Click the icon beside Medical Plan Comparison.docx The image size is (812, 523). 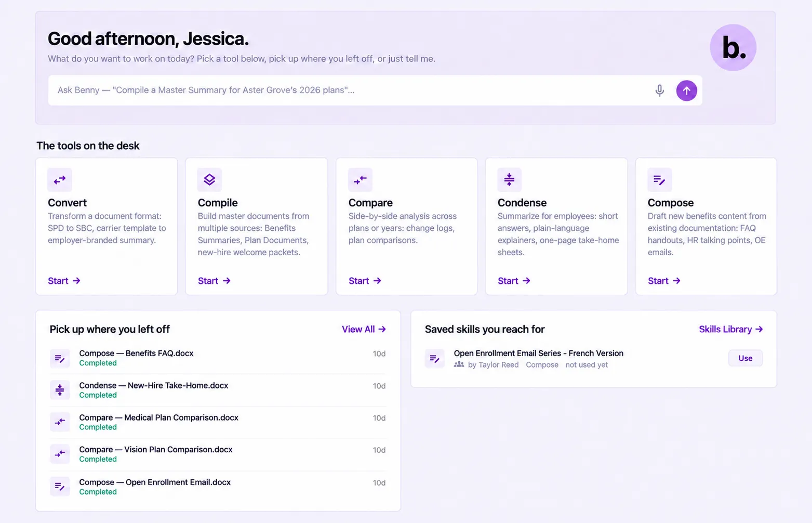(60, 422)
